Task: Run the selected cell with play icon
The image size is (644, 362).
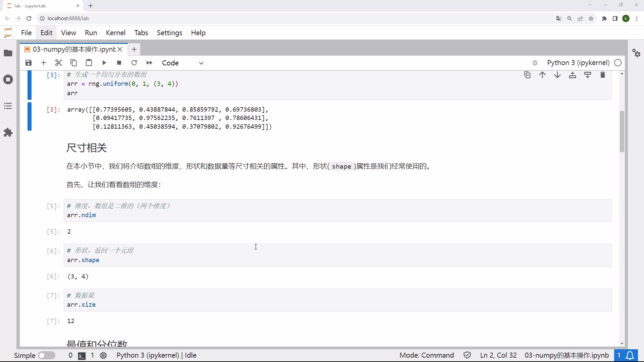Action: point(104,63)
